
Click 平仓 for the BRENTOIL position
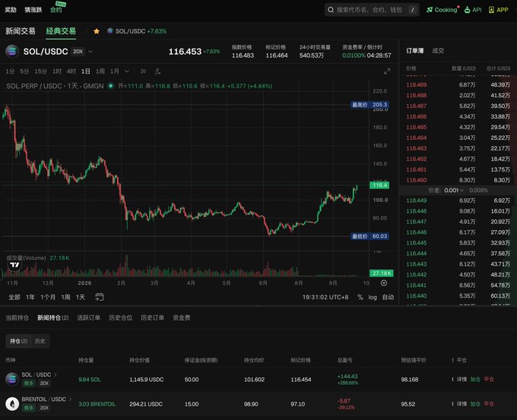(x=489, y=403)
